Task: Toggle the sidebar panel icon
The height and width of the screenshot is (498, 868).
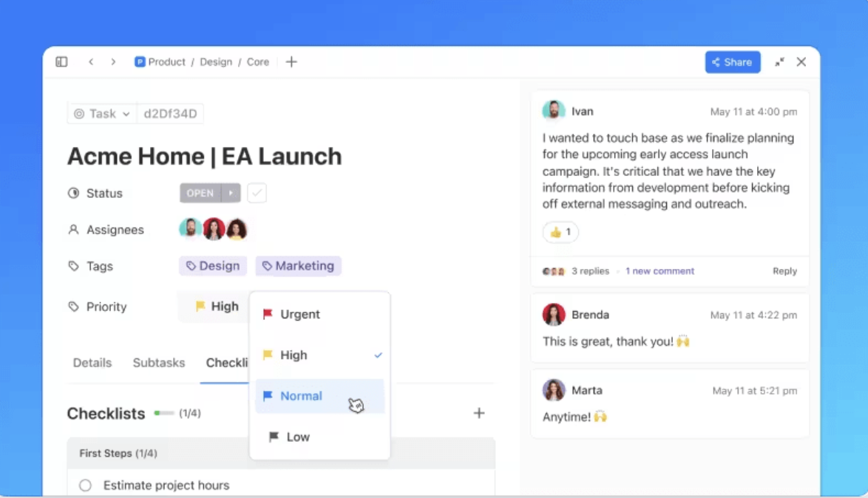Action: [61, 62]
